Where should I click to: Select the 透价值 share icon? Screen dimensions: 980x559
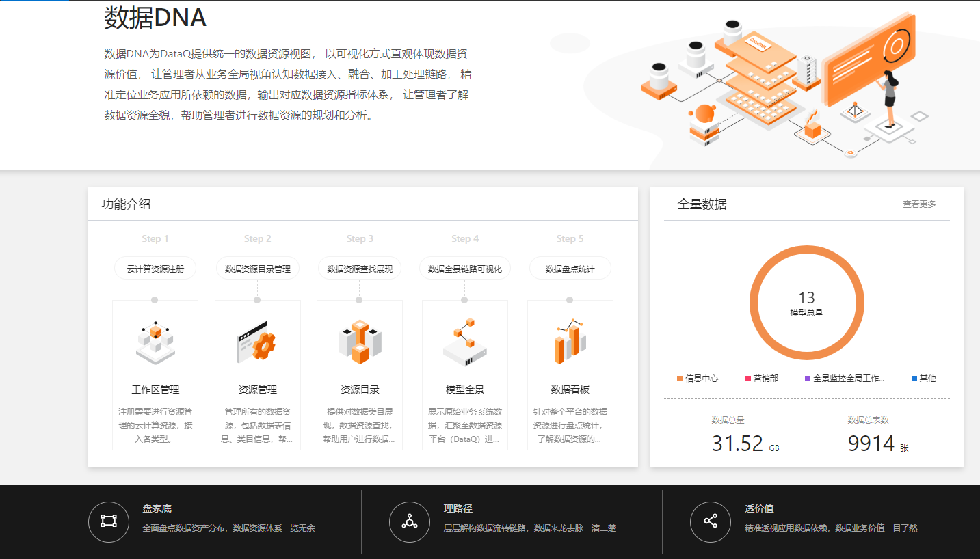coord(710,521)
